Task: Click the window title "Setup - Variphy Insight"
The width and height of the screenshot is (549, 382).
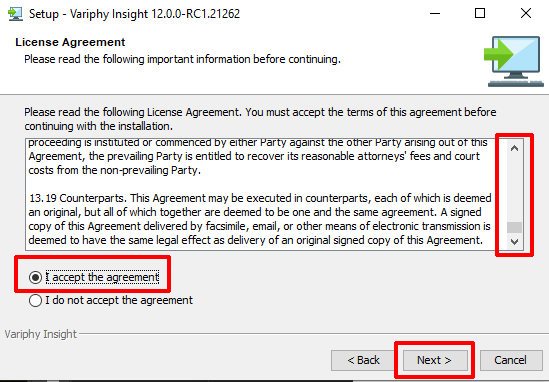Action: pos(134,14)
